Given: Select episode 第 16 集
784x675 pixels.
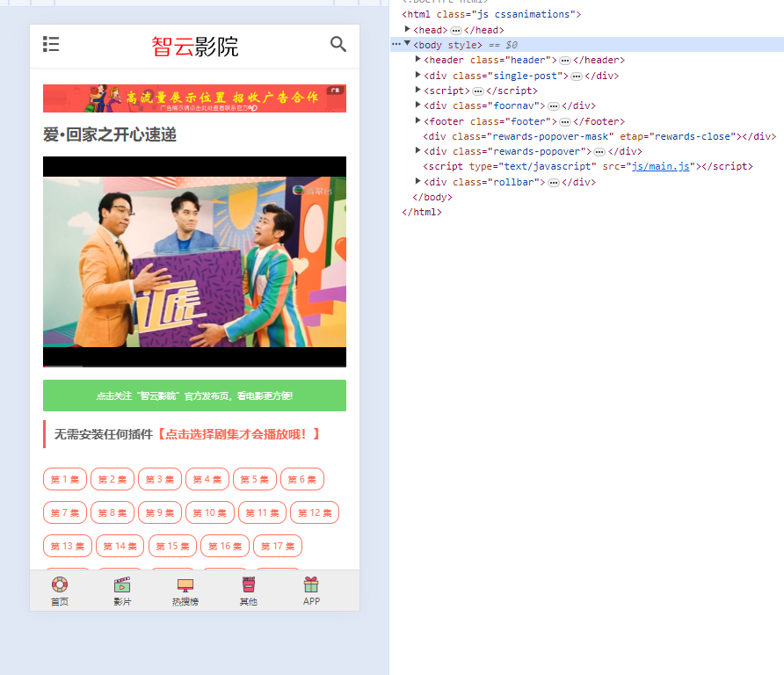Looking at the screenshot, I should point(225,546).
